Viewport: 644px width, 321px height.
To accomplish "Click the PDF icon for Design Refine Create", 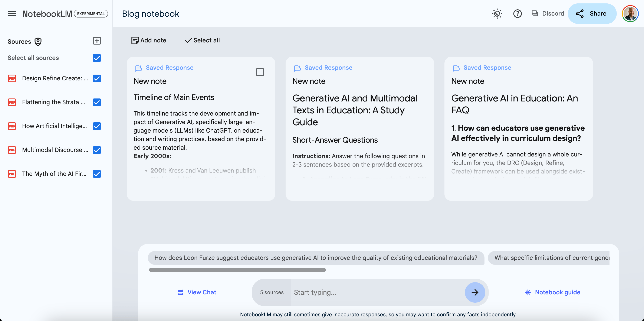I will pos(12,78).
